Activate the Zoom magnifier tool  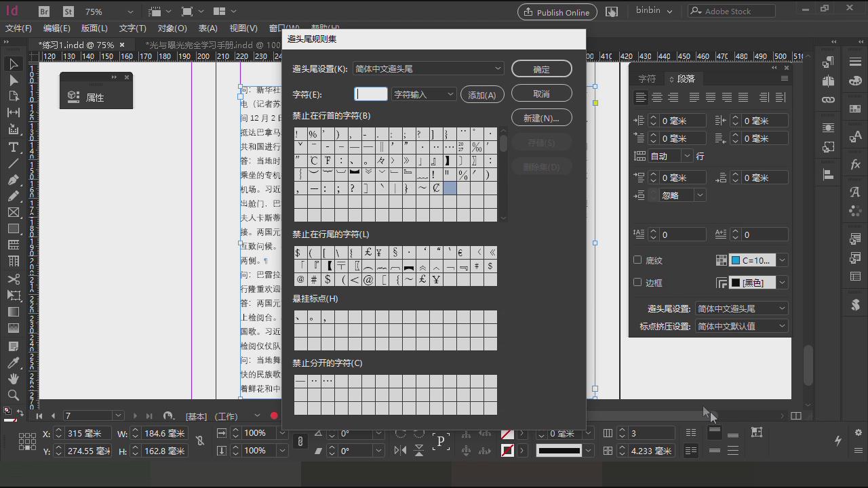click(13, 395)
